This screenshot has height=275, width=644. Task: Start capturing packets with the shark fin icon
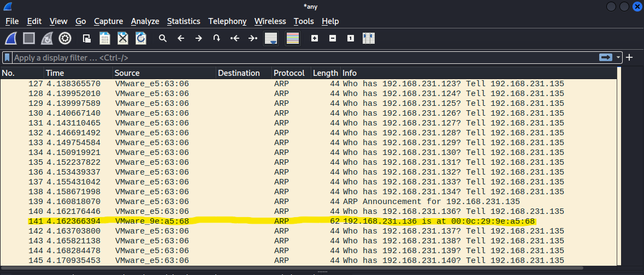pos(11,38)
